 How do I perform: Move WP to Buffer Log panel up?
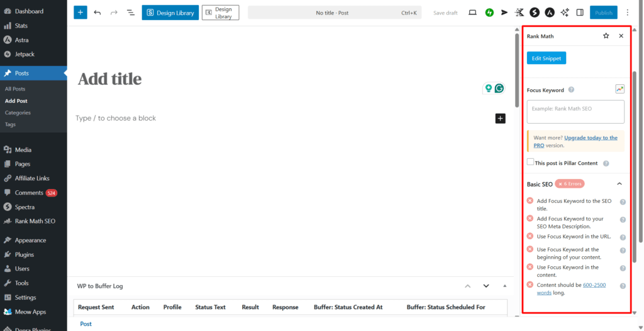(467, 286)
